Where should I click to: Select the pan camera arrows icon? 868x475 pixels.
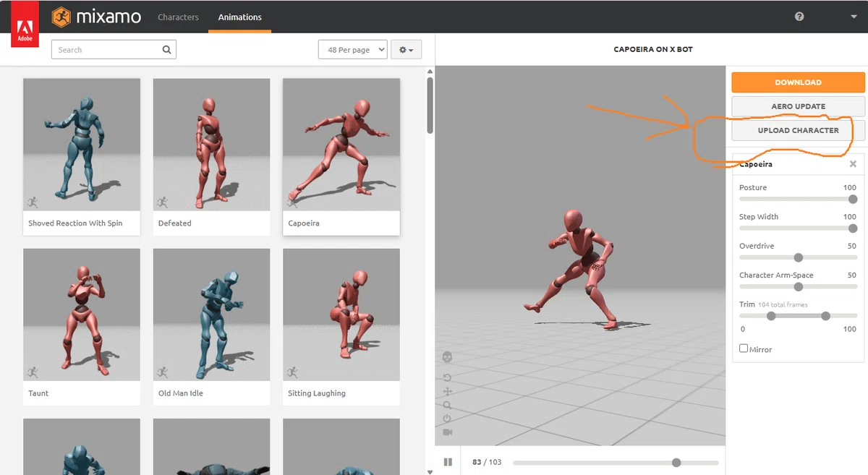(447, 391)
